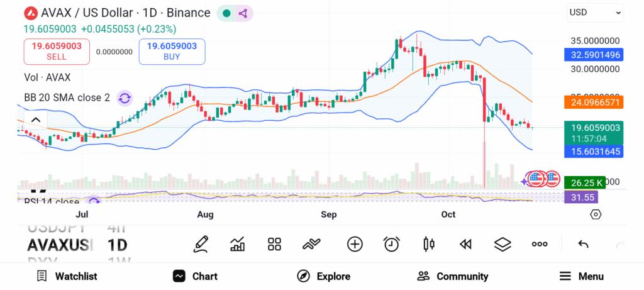The image size is (644, 290).
Task: Click the plus circle add-symbol icon
Action: pos(355,244)
